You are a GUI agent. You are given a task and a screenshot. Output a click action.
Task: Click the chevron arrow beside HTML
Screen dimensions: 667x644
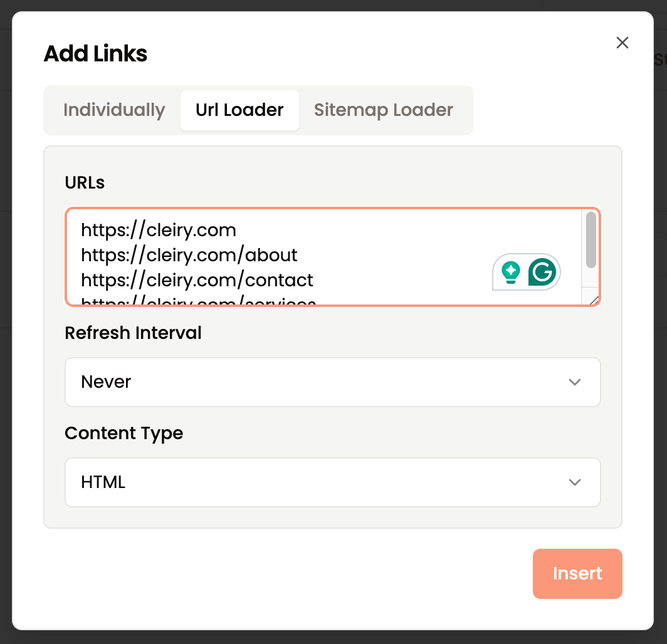pos(575,482)
